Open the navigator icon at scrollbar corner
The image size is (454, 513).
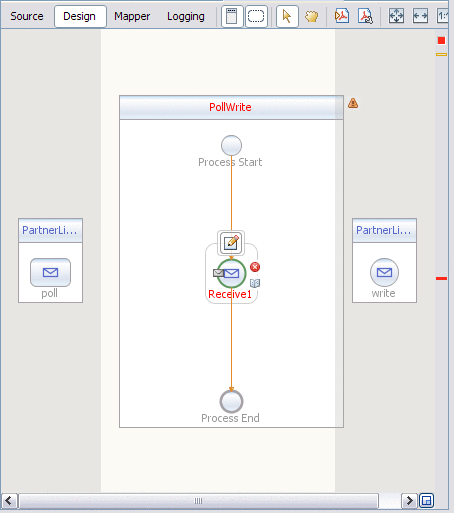click(426, 501)
